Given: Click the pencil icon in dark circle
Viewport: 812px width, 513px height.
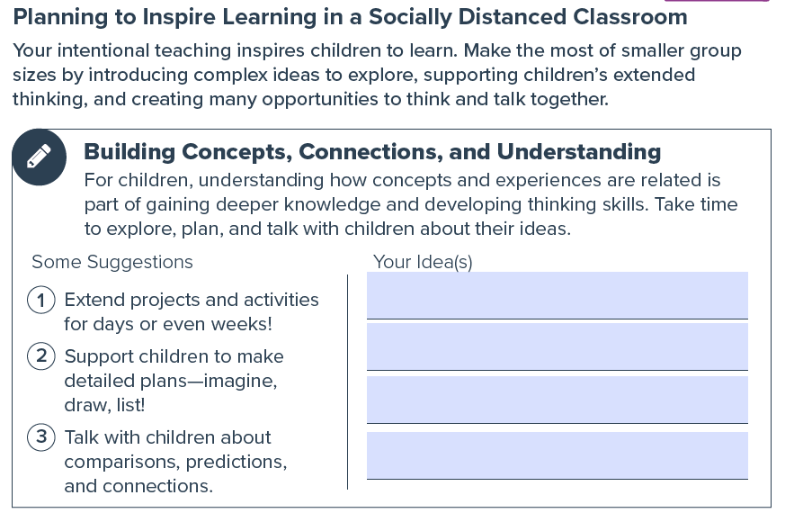Looking at the screenshot, I should pos(40,157).
